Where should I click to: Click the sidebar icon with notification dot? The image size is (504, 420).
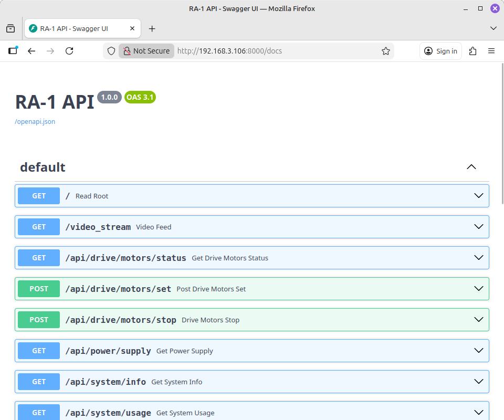[13, 51]
